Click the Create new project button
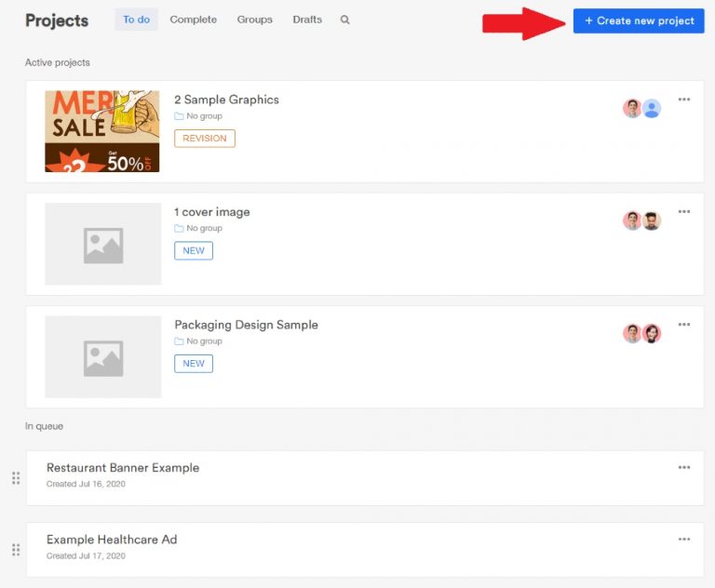The height and width of the screenshot is (588, 715). tap(639, 20)
